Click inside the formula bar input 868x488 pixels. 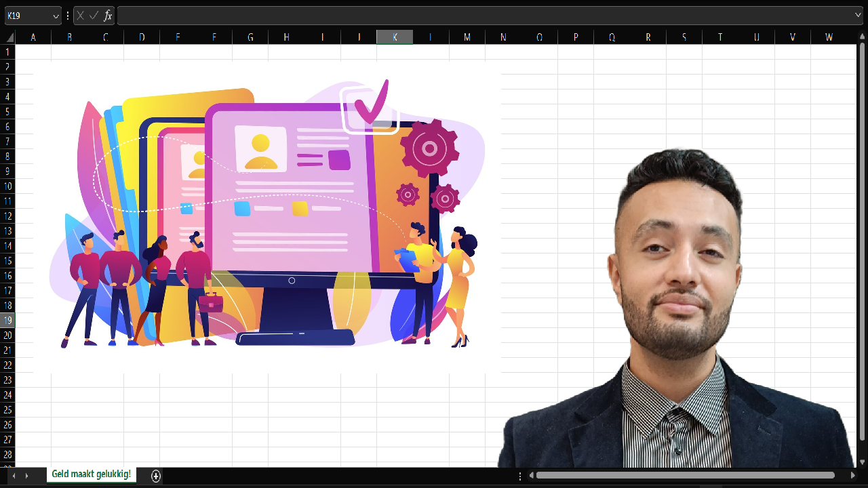[475, 16]
